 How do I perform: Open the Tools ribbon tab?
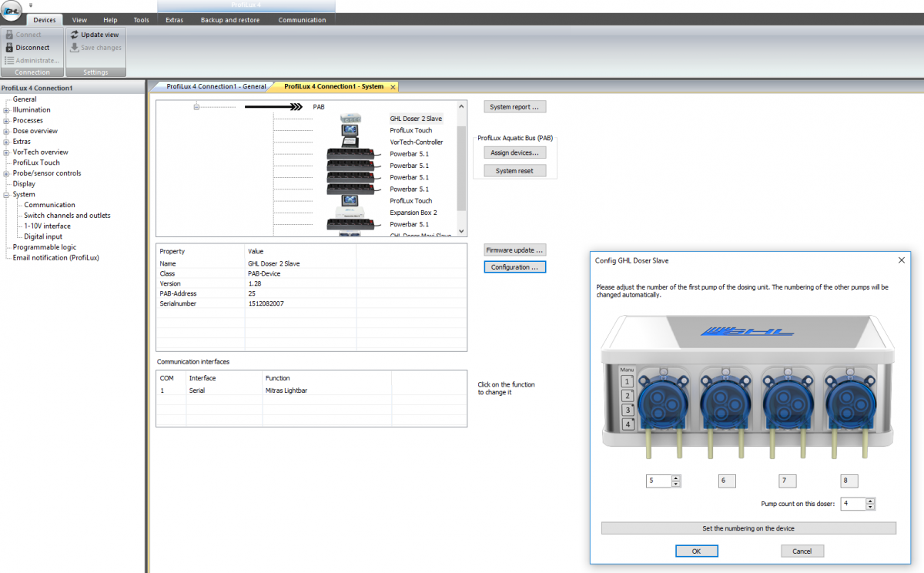141,20
